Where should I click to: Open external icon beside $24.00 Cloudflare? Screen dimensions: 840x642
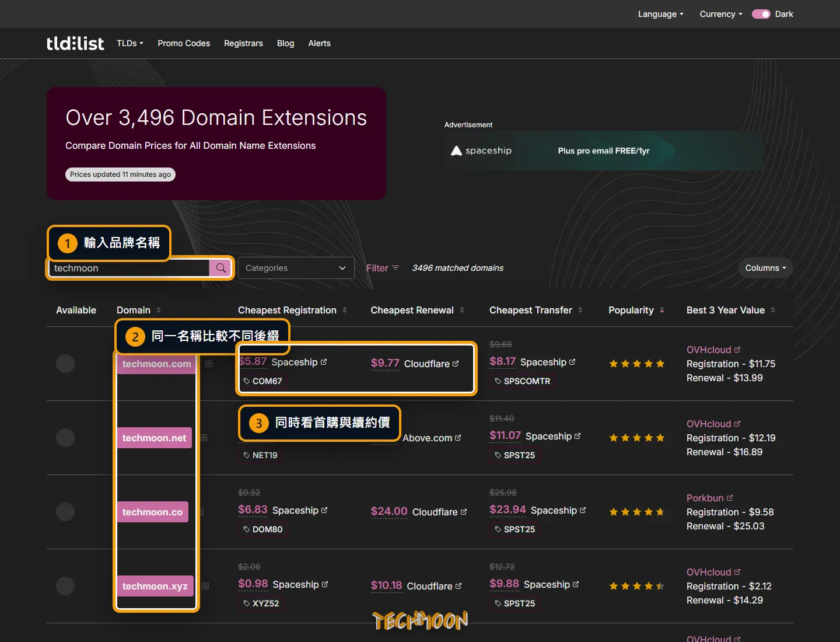(x=464, y=512)
